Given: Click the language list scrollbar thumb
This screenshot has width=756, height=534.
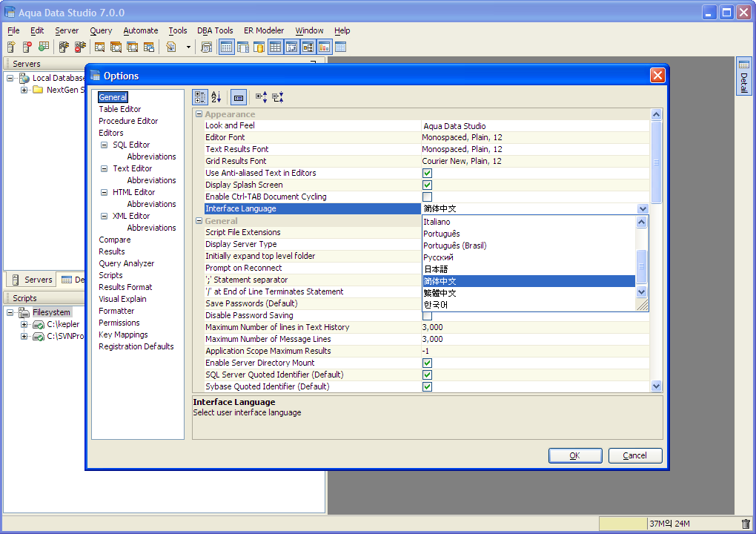Looking at the screenshot, I should 641,266.
